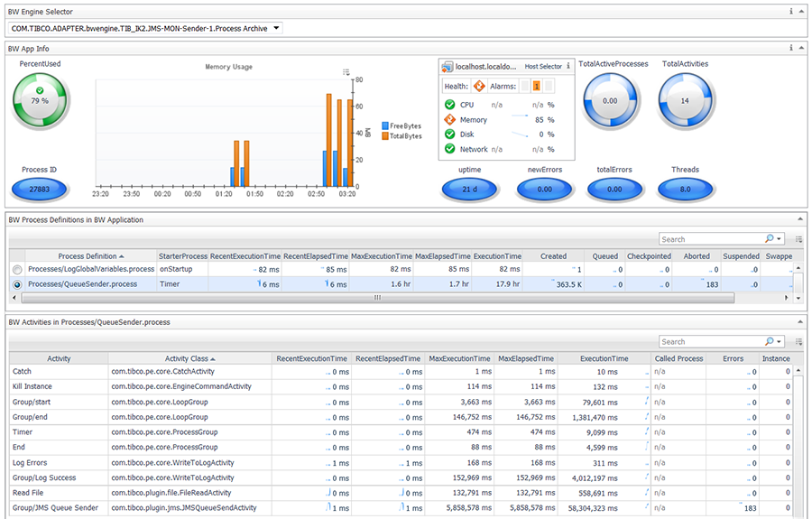Click JMS Queue Sender Errors value 183
Screen dimensions: 812x519
[750, 508]
